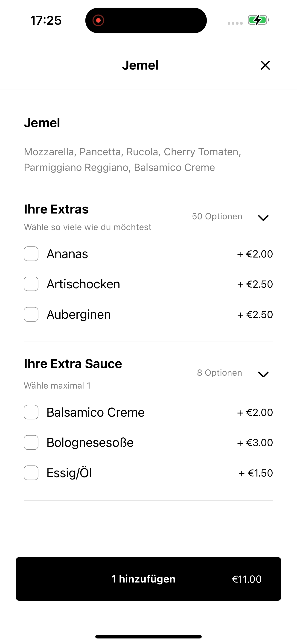Tap the home indicator bar
Viewport: 297px width, 644px height.
click(x=148, y=637)
